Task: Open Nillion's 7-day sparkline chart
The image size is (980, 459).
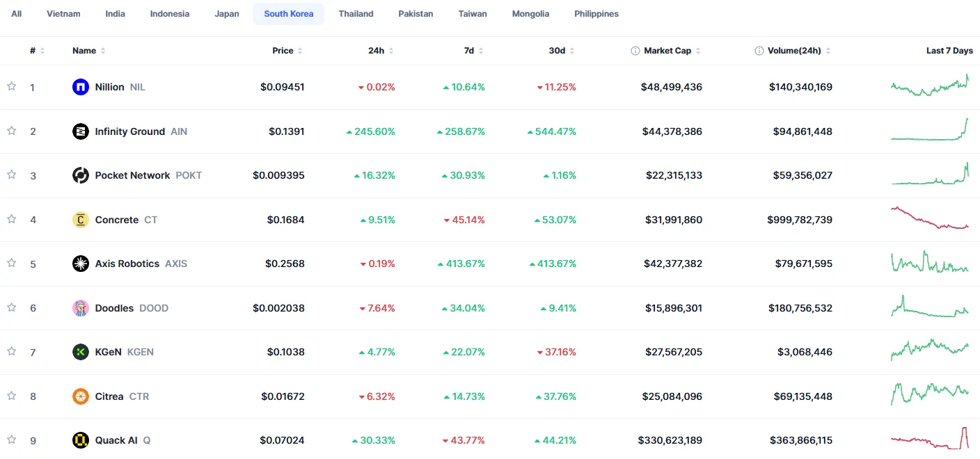Action: [x=930, y=86]
